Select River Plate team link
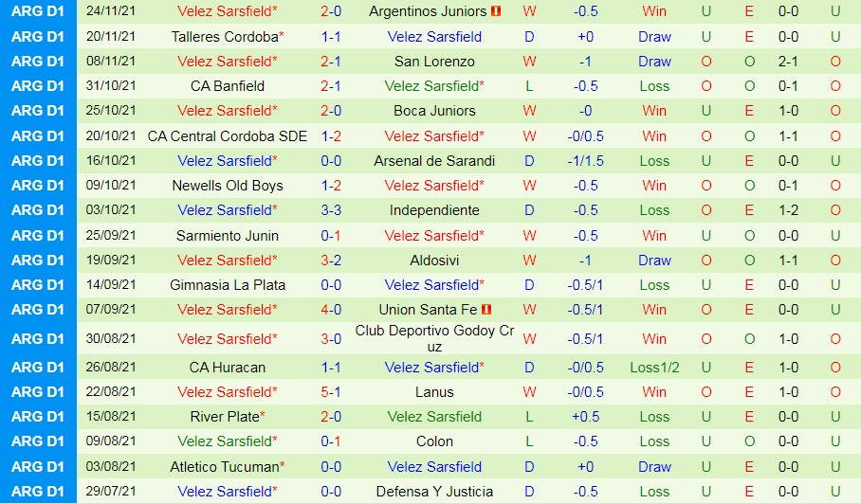This screenshot has width=861, height=504. pyautogui.click(x=225, y=417)
